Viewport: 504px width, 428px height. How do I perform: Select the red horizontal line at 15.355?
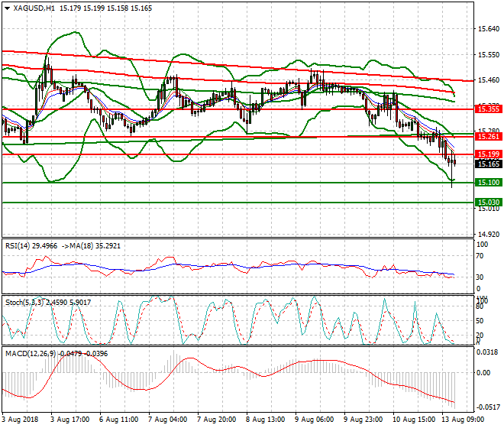[229, 109]
